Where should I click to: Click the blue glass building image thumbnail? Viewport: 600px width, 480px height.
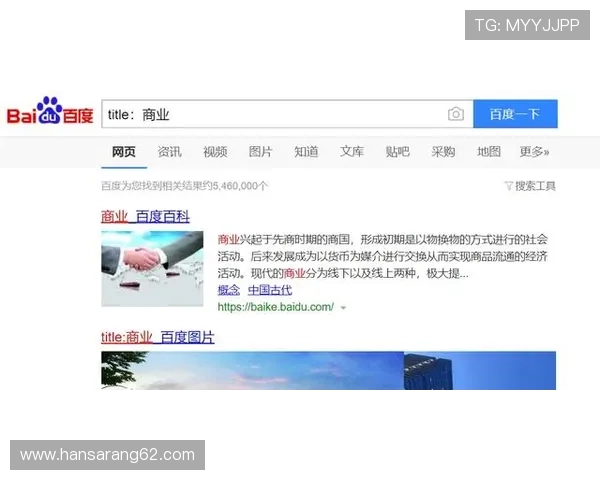click(x=480, y=371)
